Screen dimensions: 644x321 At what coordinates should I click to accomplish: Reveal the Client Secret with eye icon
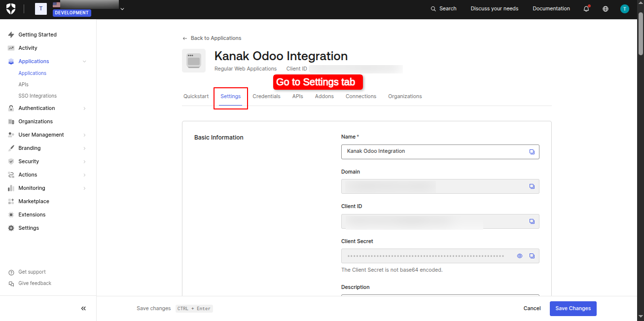[x=519, y=256]
